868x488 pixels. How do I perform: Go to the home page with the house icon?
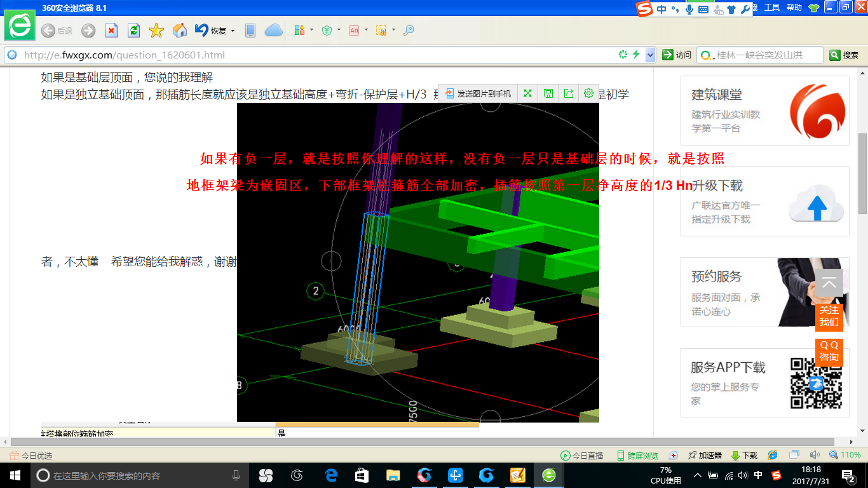[180, 30]
